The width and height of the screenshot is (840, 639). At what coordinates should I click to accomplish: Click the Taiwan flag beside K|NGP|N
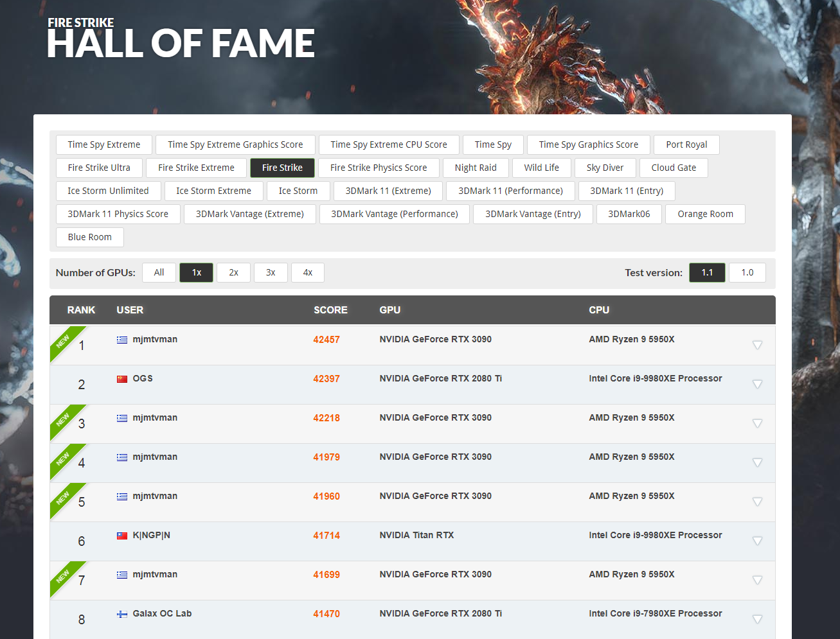(122, 536)
